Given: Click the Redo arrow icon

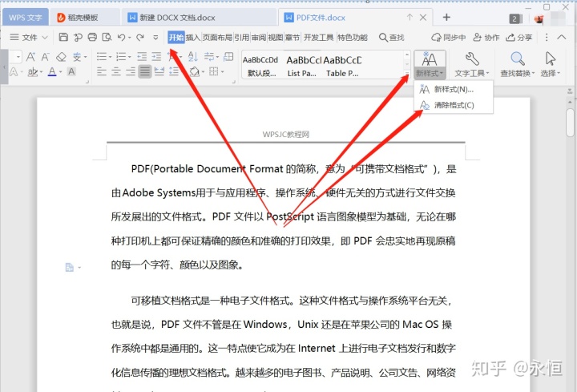Looking at the screenshot, I should [x=139, y=37].
